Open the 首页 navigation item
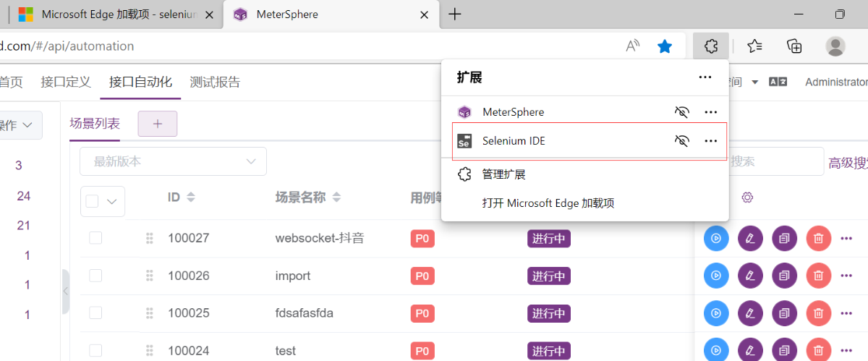868x361 pixels. [x=10, y=82]
